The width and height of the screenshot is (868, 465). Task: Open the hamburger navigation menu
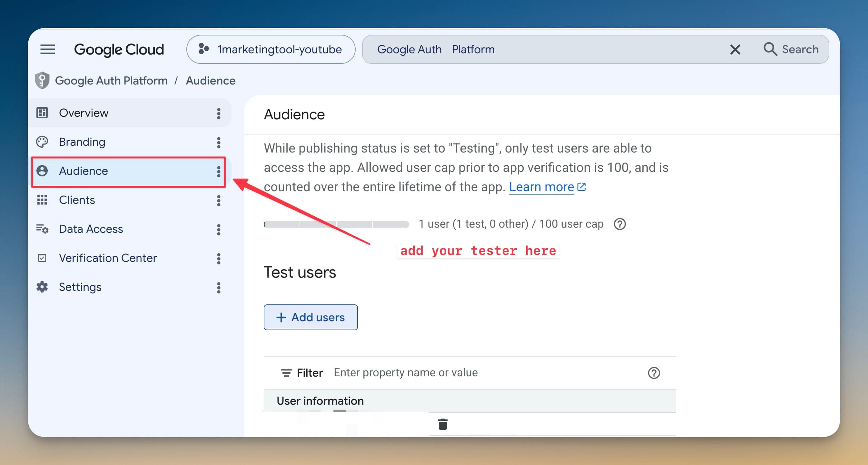(x=47, y=50)
